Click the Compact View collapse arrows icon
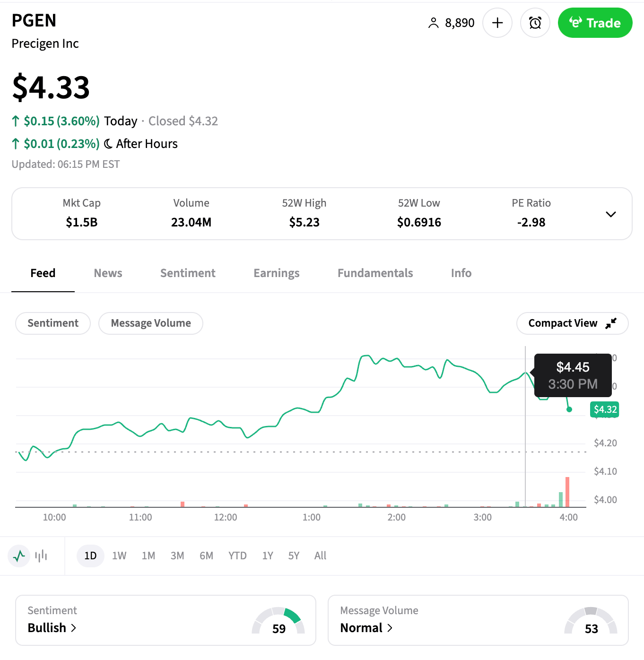The width and height of the screenshot is (644, 660). 611,323
